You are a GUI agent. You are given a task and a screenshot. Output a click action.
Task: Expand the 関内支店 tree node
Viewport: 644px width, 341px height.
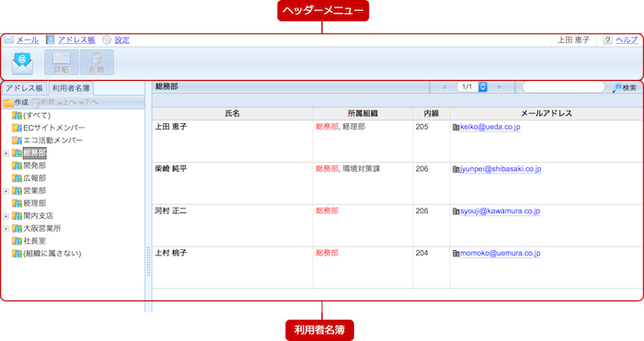pos(6,216)
